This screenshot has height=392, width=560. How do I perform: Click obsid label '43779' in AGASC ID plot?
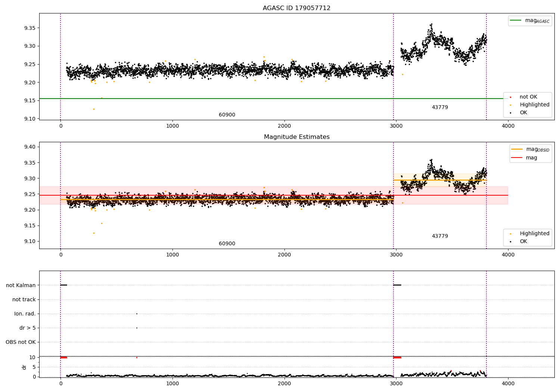[x=440, y=108]
